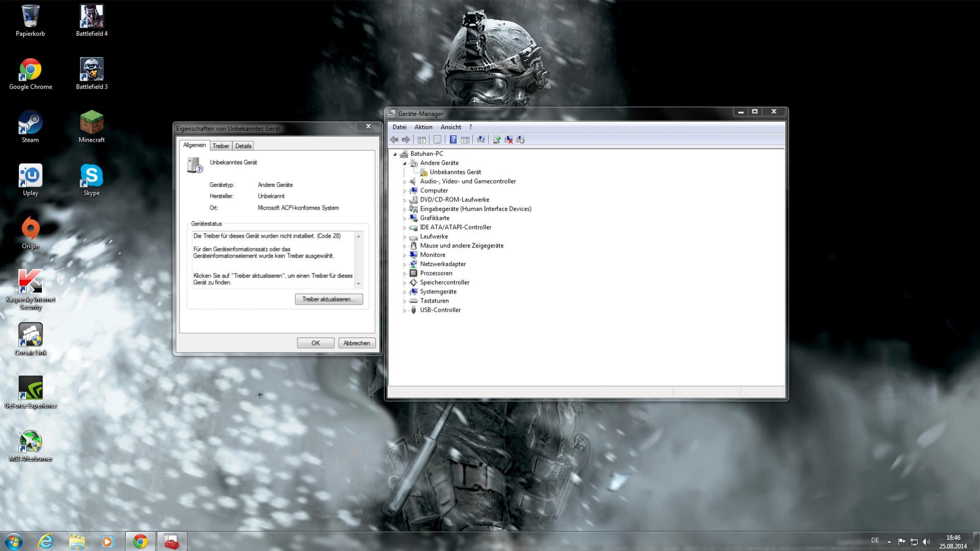The height and width of the screenshot is (551, 980).
Task: Expand the Prozessoren category
Action: 404,273
